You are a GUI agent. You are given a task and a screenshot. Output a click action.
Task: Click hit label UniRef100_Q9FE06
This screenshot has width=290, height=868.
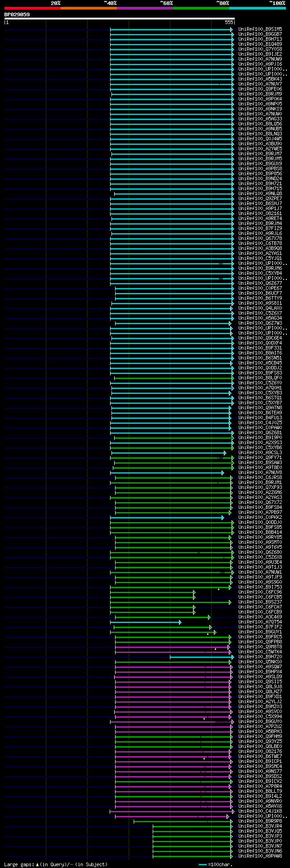pos(260,89)
